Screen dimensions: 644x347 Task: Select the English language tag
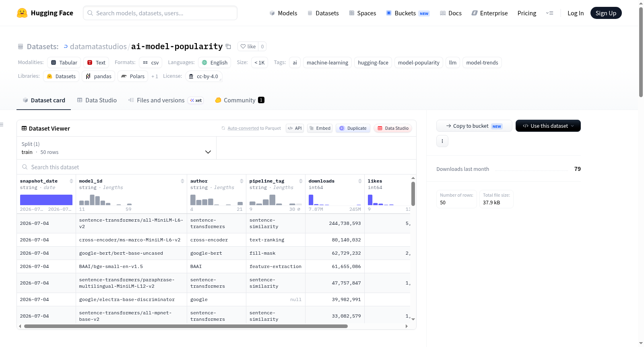pos(215,62)
